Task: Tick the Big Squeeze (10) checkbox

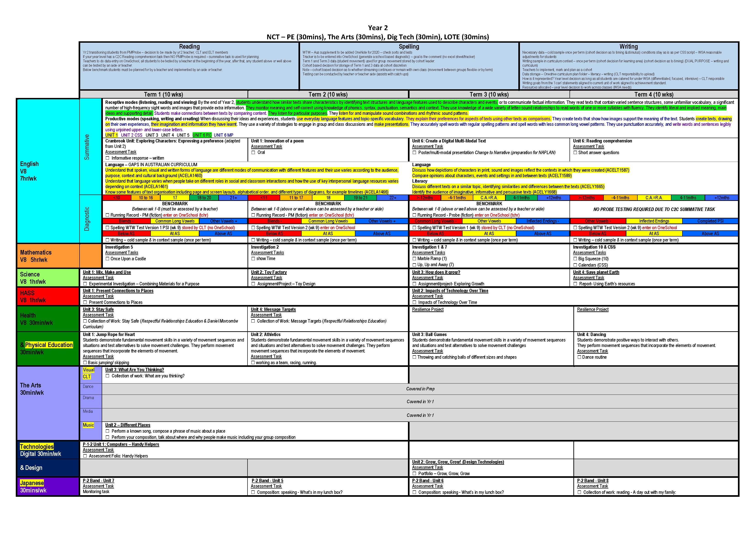Action: click(x=575, y=259)
